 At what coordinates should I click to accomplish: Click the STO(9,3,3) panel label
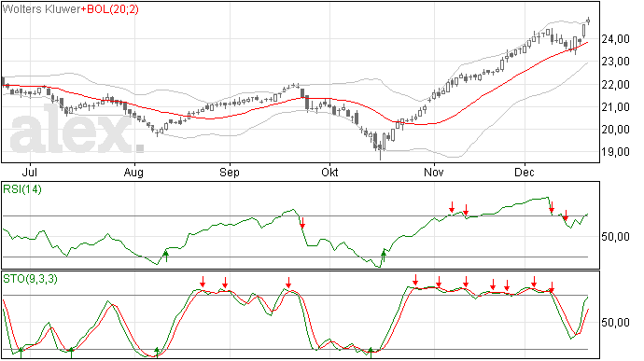[31, 279]
